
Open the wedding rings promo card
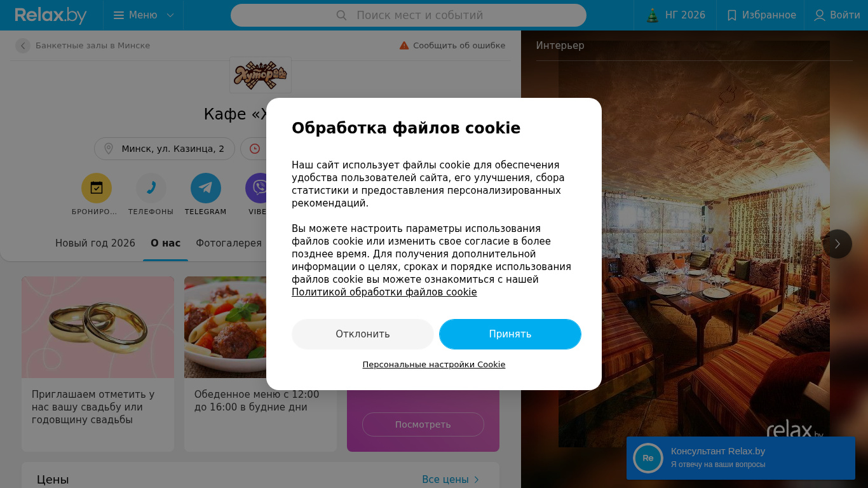click(x=98, y=364)
